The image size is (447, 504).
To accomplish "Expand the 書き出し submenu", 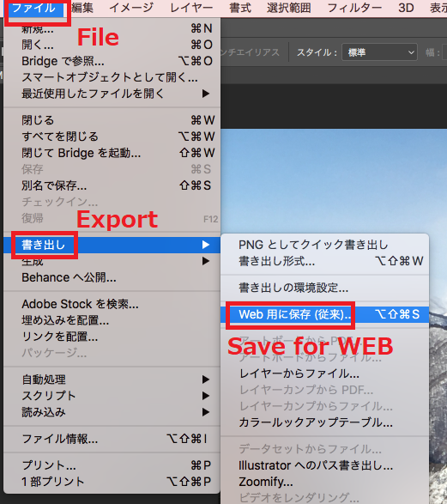I will pyautogui.click(x=112, y=245).
